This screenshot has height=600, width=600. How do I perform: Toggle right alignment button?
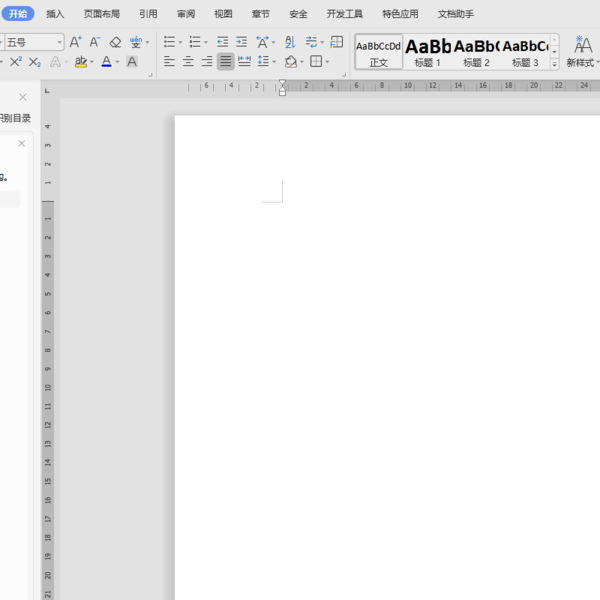[x=207, y=62]
